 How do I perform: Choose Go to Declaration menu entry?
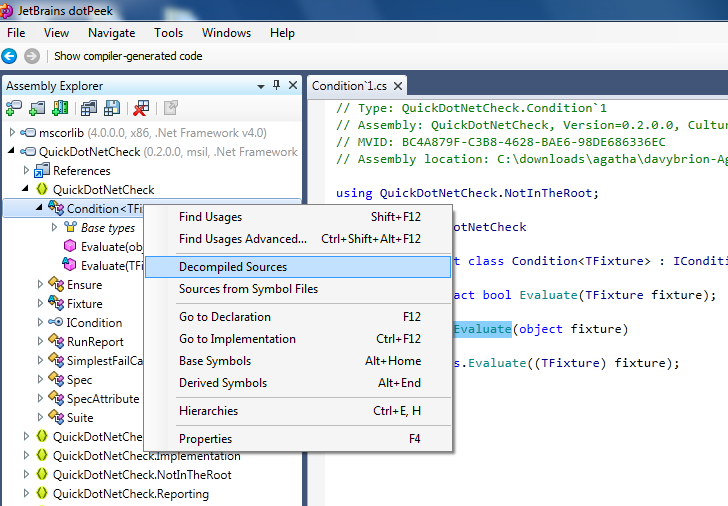point(299,317)
